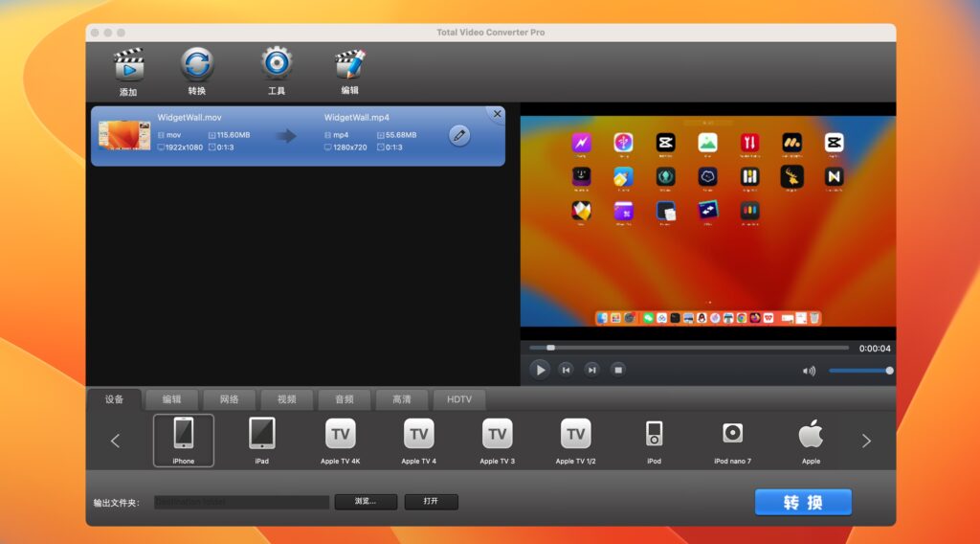Play the preview video

540,371
